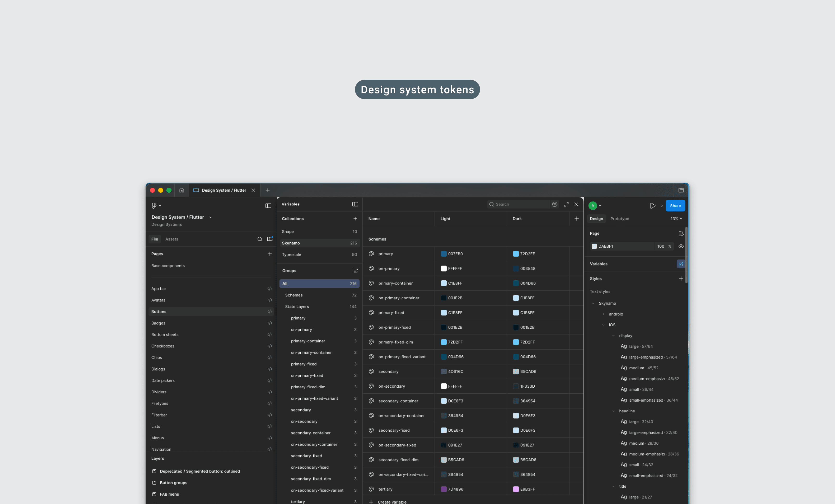The height and width of the screenshot is (504, 835).
Task: Click the frame icon for FAB menu layer
Action: coord(154,494)
